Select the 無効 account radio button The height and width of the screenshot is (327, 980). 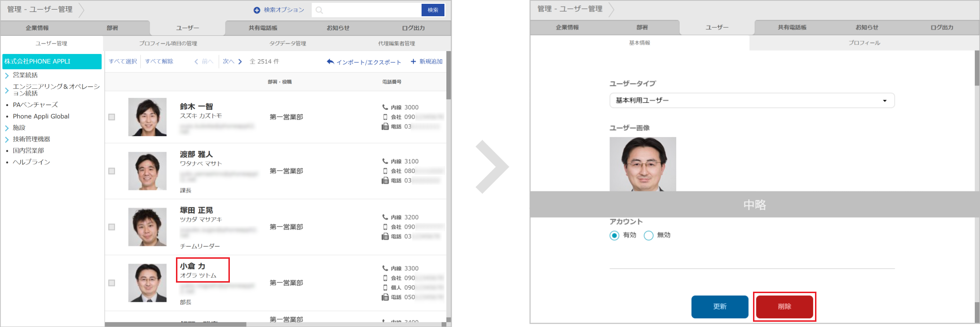(x=649, y=235)
